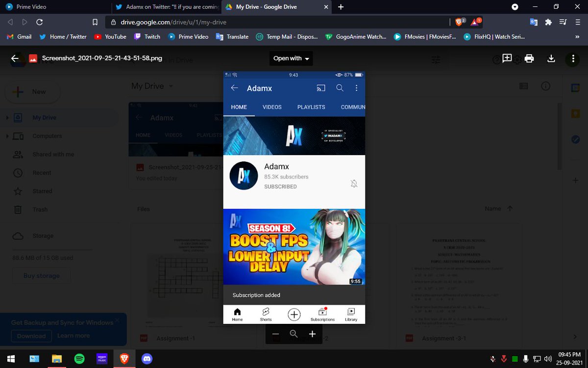The image size is (588, 368).
Task: Open Trash in the Drive sidebar
Action: point(40,210)
